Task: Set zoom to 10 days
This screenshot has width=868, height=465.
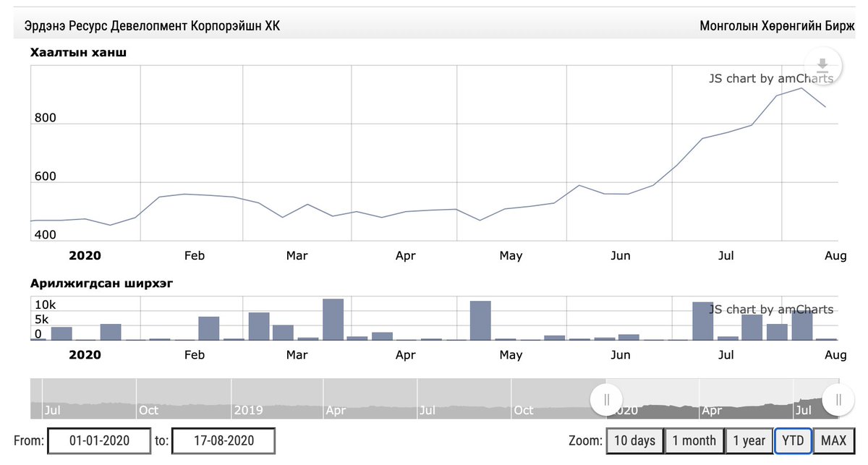Action: [x=634, y=440]
